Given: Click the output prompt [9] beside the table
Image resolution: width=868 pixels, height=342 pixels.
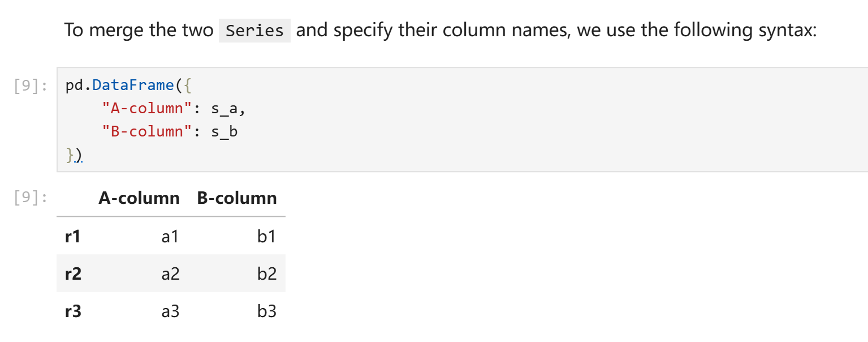Looking at the screenshot, I should pyautogui.click(x=31, y=198).
